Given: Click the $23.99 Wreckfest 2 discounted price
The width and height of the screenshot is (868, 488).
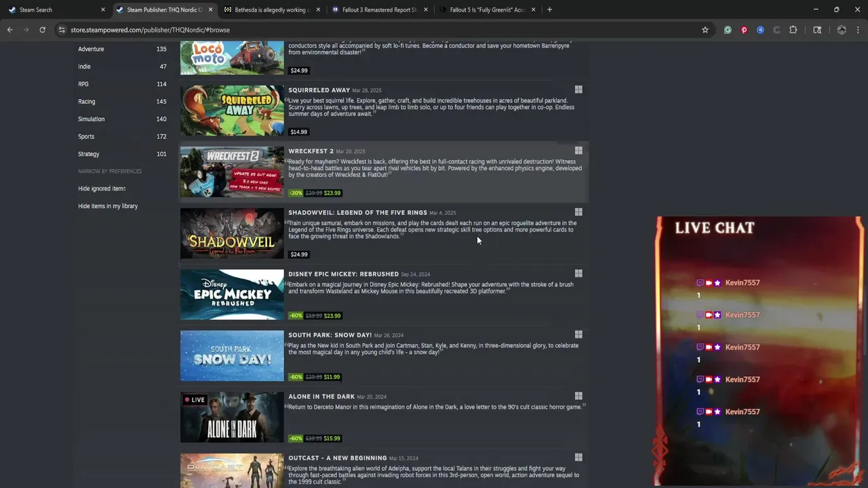Looking at the screenshot, I should 332,193.
